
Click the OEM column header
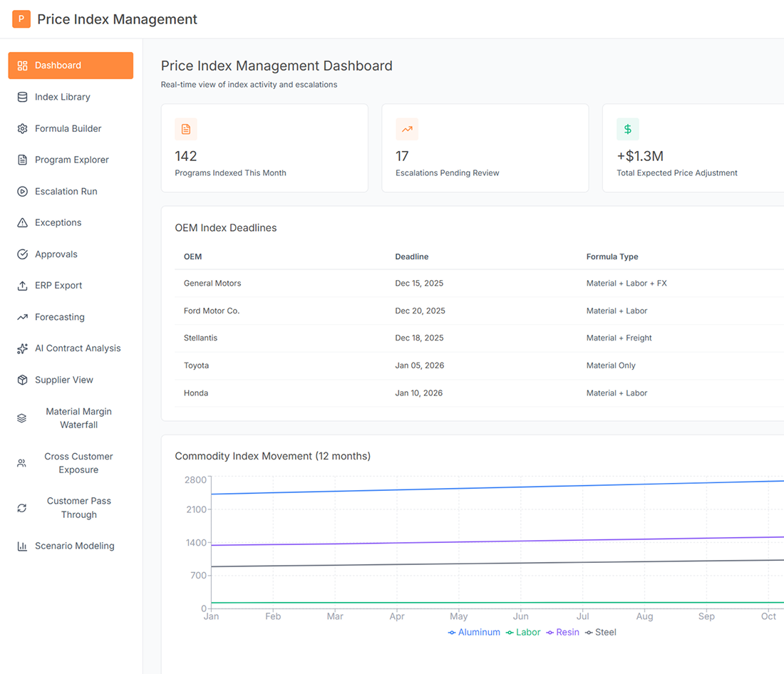tap(193, 256)
